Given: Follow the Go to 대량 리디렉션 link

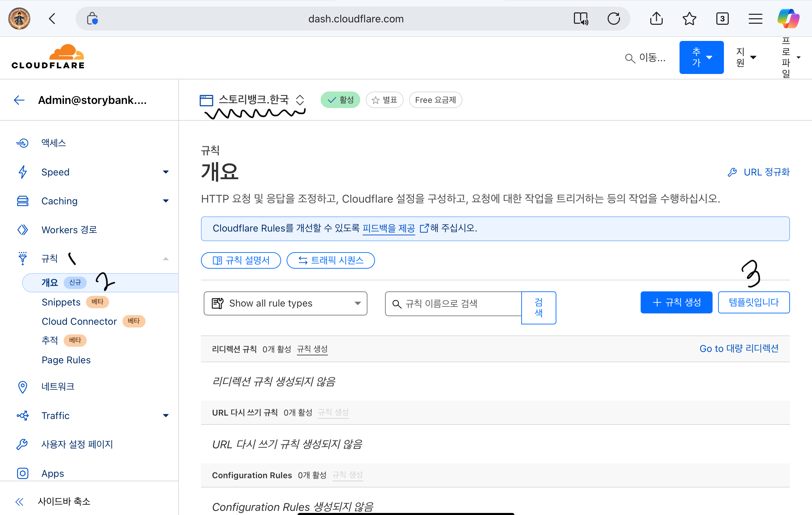Looking at the screenshot, I should pyautogui.click(x=739, y=348).
